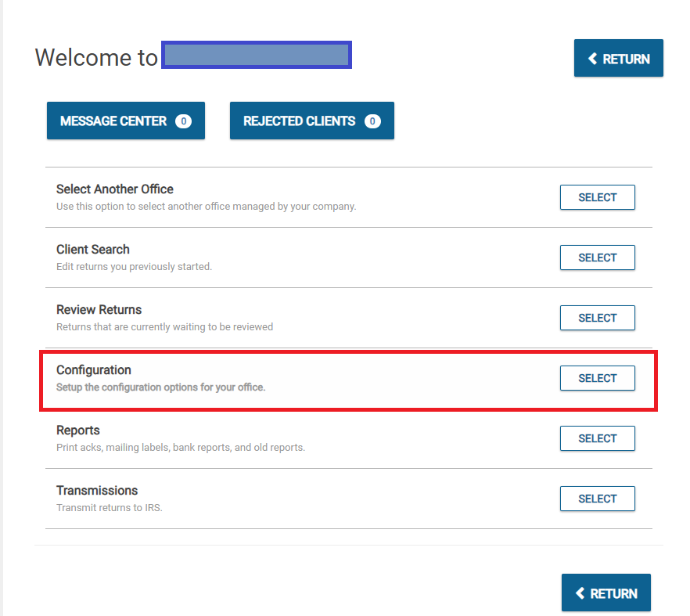
Task: Click SELECT beside Review Returns
Action: [x=597, y=318]
